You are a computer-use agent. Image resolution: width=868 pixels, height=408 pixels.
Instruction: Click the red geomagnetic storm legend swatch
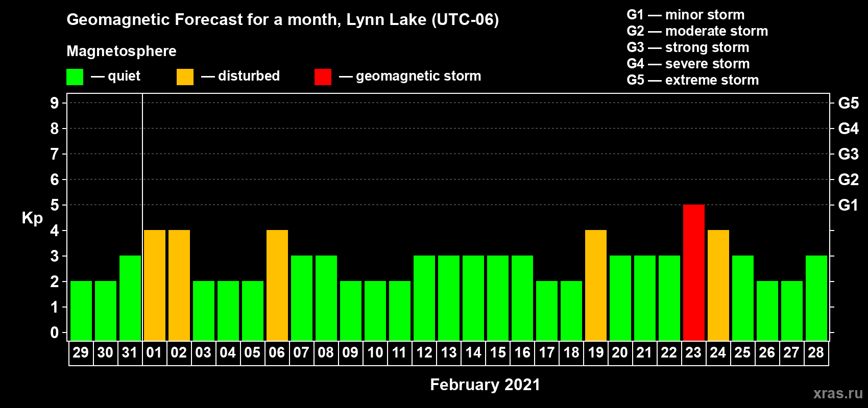[x=323, y=77]
